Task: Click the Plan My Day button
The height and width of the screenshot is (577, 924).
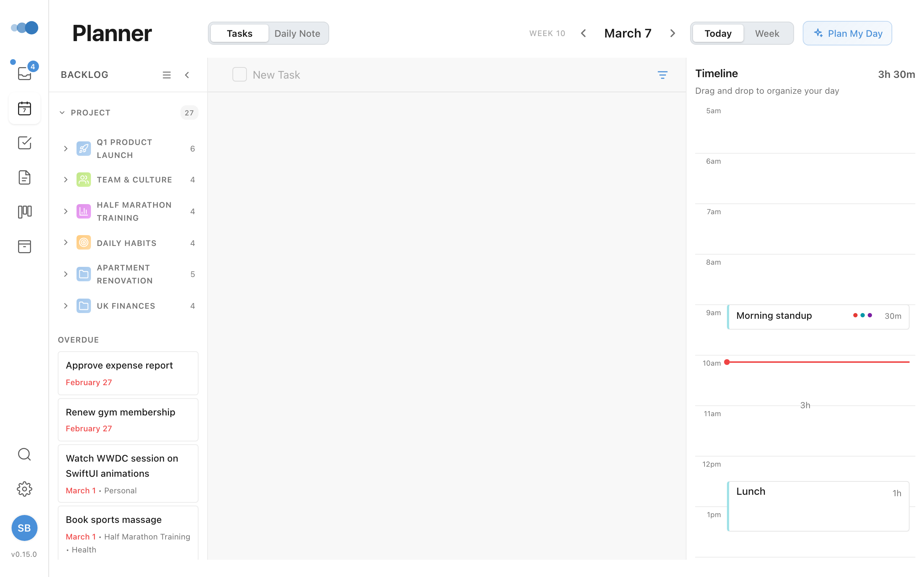Action: pyautogui.click(x=847, y=33)
